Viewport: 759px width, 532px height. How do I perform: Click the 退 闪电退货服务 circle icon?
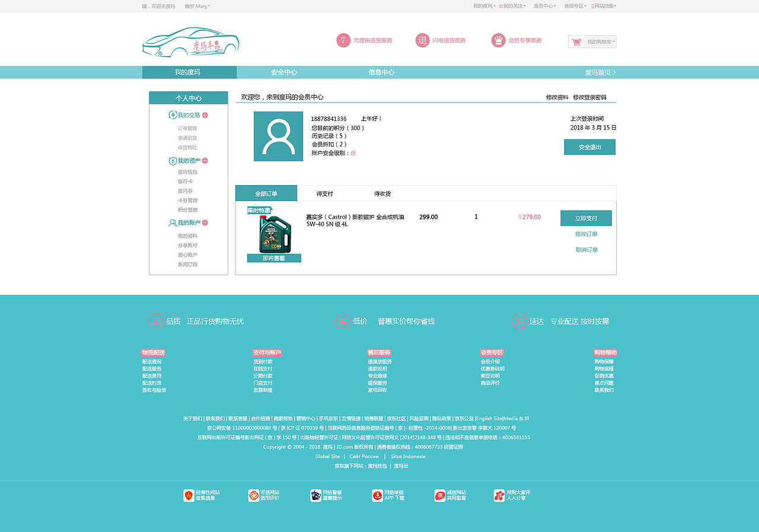pos(422,40)
